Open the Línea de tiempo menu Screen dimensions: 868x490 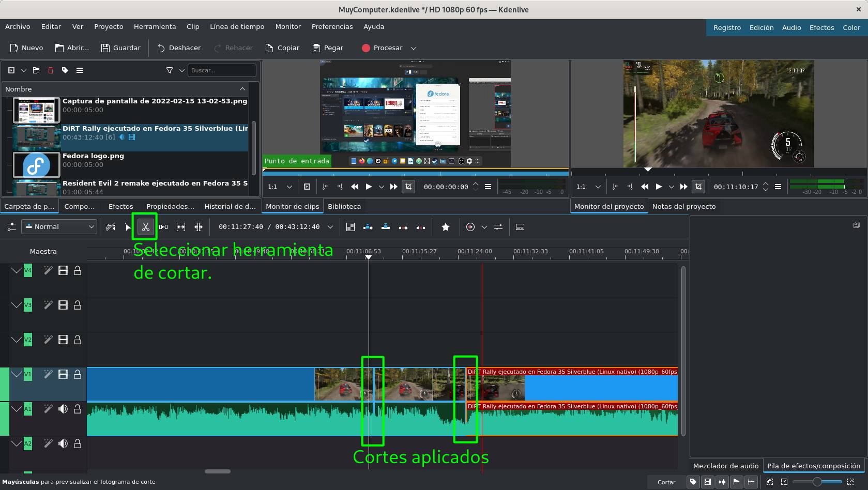[237, 26]
